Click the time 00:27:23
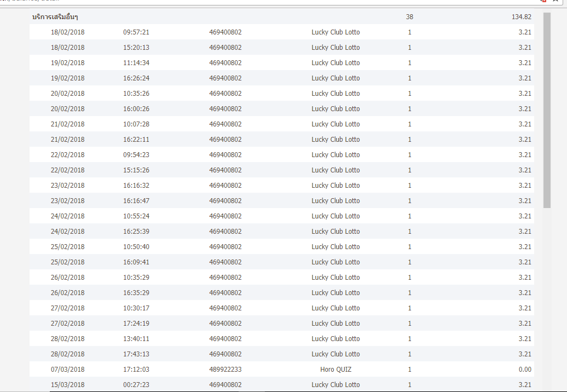The image size is (567, 392). [x=136, y=385]
